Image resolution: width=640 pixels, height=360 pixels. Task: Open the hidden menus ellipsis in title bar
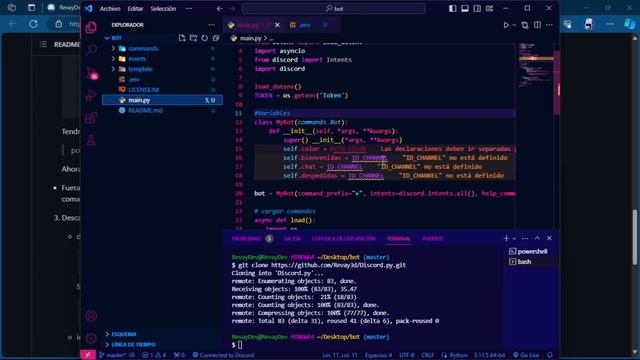[188, 8]
